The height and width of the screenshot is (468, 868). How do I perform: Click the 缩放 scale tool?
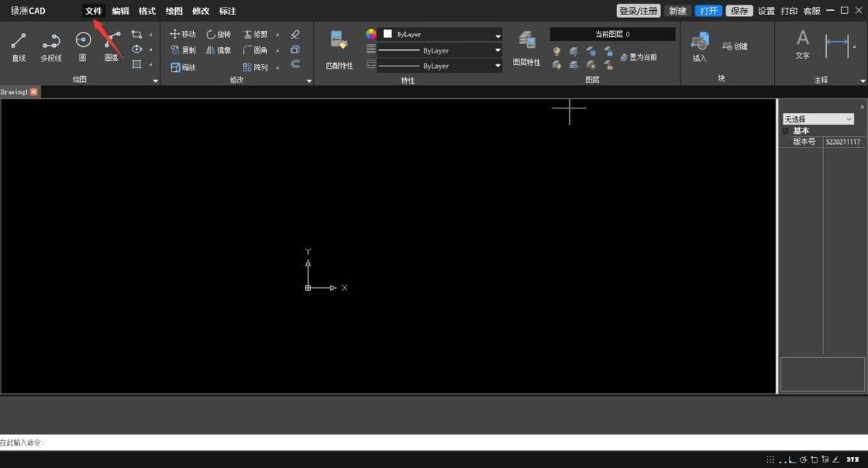(183, 67)
